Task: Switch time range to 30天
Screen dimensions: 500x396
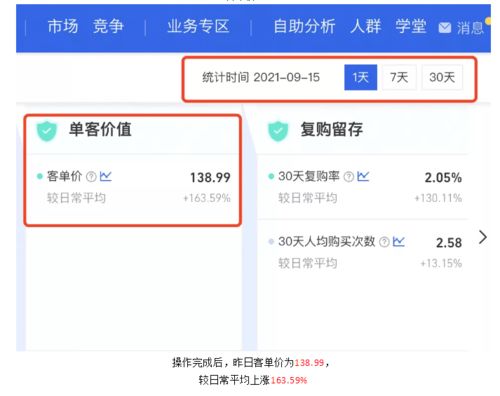Action: [442, 77]
